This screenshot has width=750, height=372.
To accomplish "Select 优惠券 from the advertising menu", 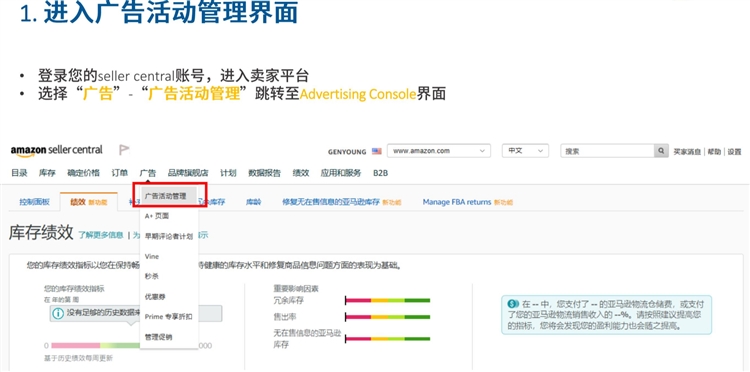I will tap(155, 297).
